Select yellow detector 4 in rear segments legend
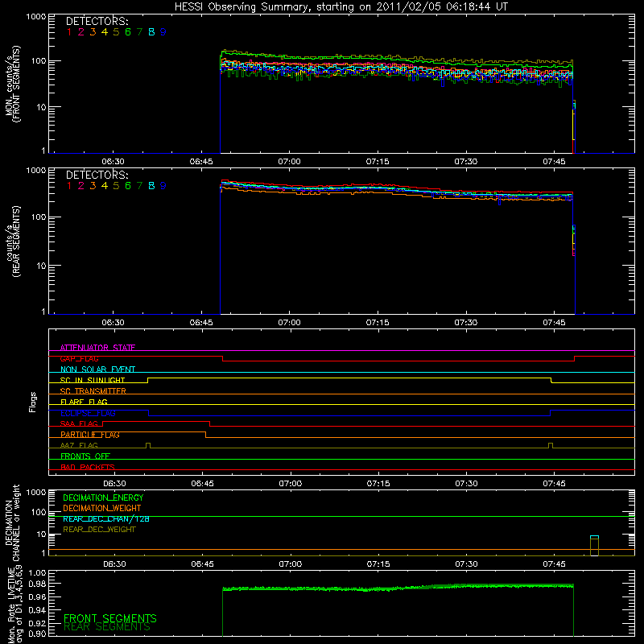 105,186
